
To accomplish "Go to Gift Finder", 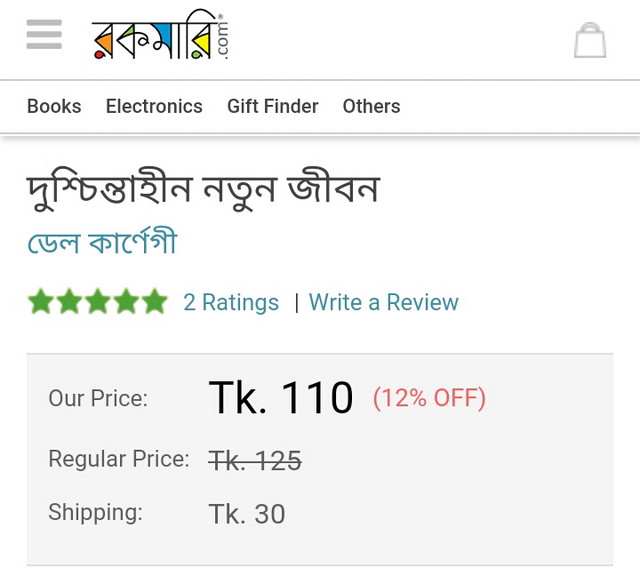I will (x=272, y=106).
